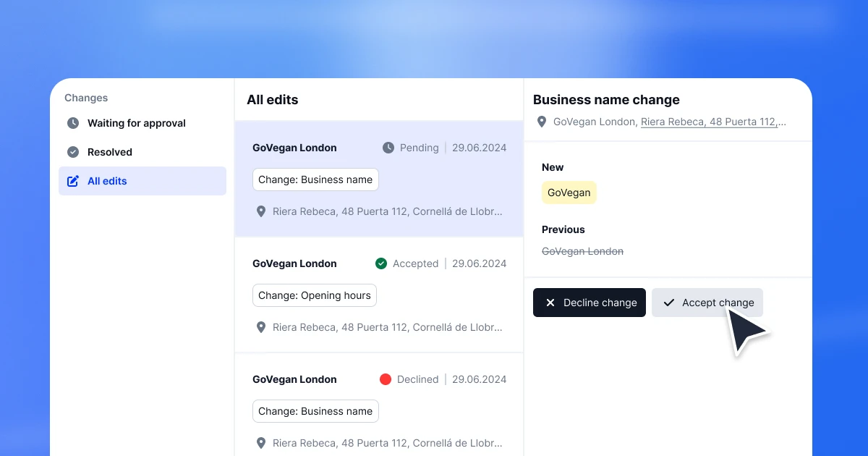Click the pin icon on the declined edit card
868x456 pixels.
pos(261,443)
